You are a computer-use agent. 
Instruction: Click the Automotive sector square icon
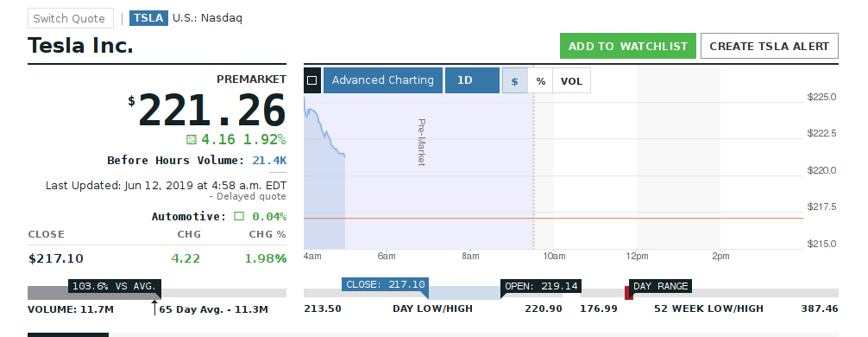(239, 216)
